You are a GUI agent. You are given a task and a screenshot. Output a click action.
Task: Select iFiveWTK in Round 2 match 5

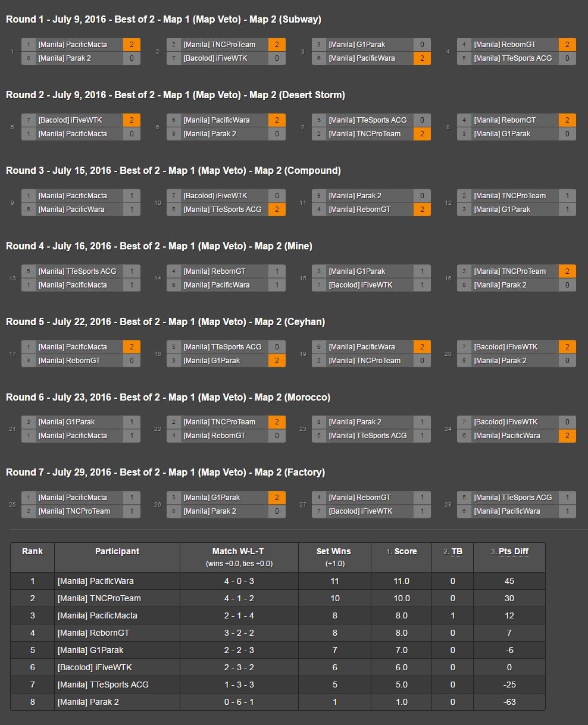(70, 120)
